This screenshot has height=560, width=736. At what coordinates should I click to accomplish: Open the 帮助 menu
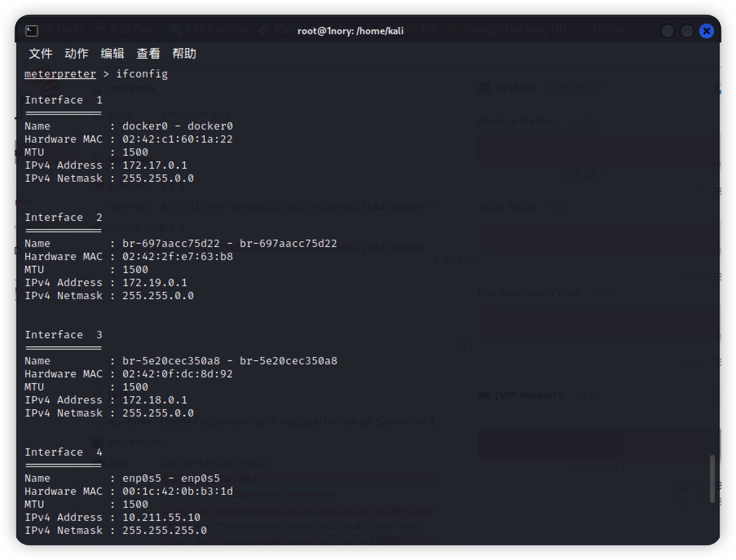pyautogui.click(x=185, y=53)
